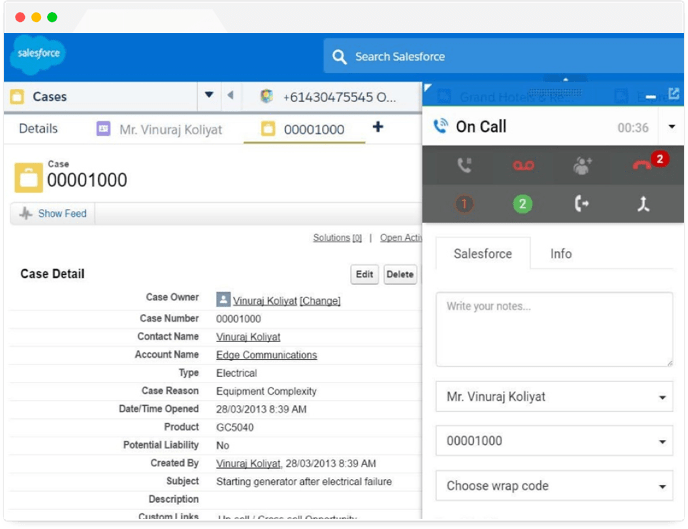
Task: Click the Case Detail heading
Action: [x=52, y=274]
